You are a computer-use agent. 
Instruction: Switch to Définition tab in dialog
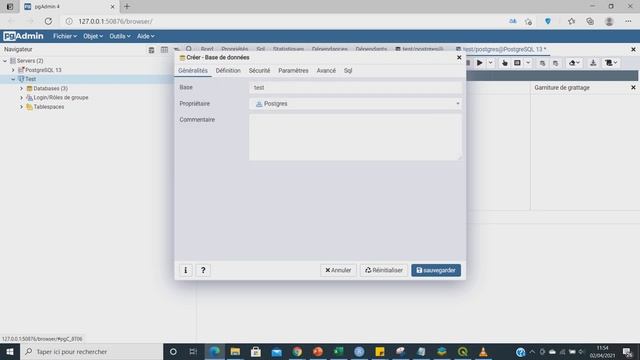click(x=228, y=71)
